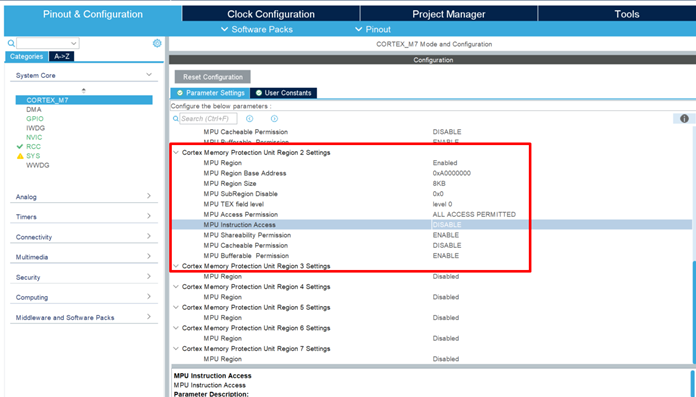This screenshot has width=696, height=397.
Task: Click ALL ACCESS PERMITTED value
Action: 474,214
